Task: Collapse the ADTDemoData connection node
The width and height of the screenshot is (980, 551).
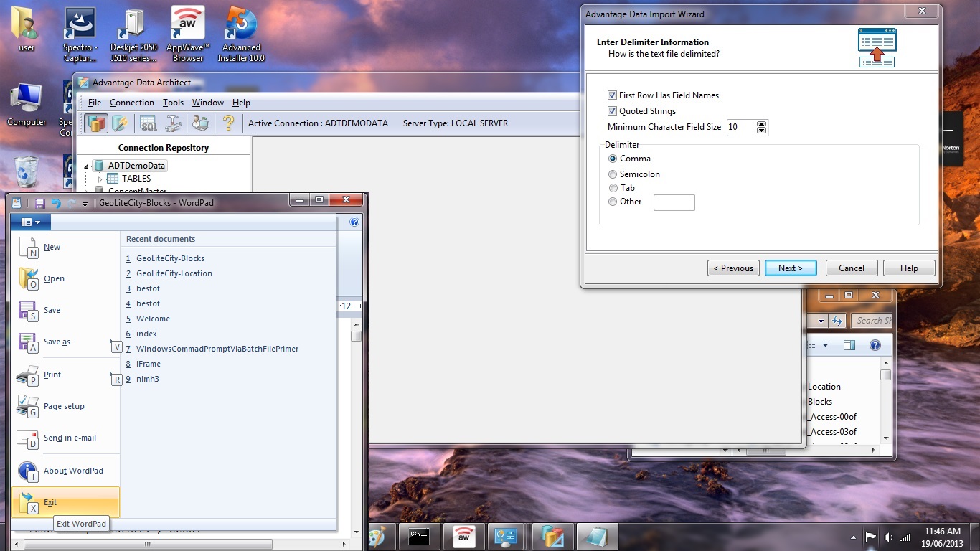Action: point(87,166)
